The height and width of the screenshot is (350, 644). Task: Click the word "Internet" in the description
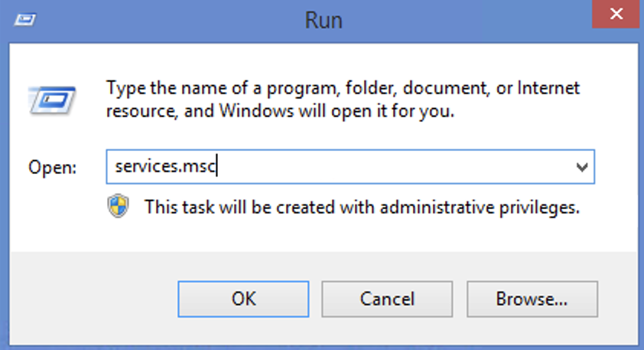(x=548, y=87)
